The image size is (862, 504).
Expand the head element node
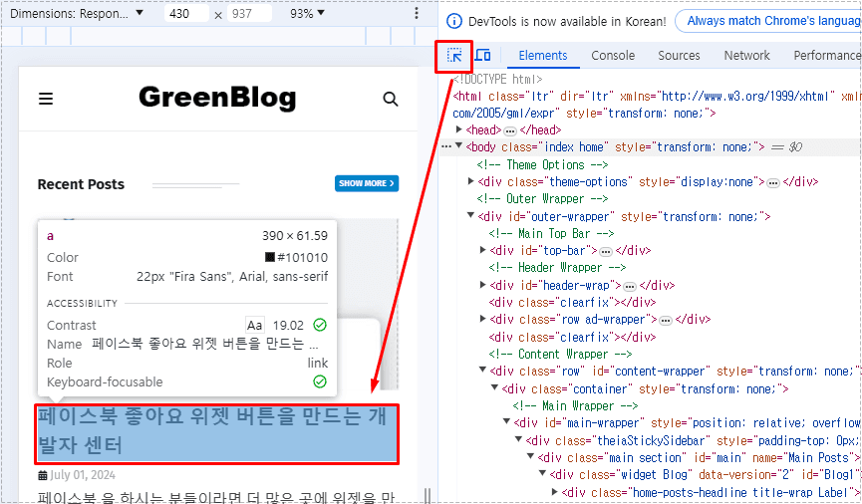(459, 129)
